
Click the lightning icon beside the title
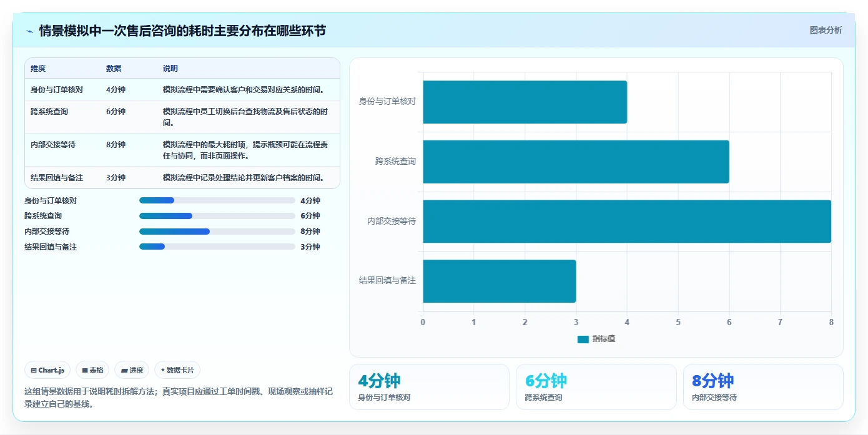pos(30,31)
